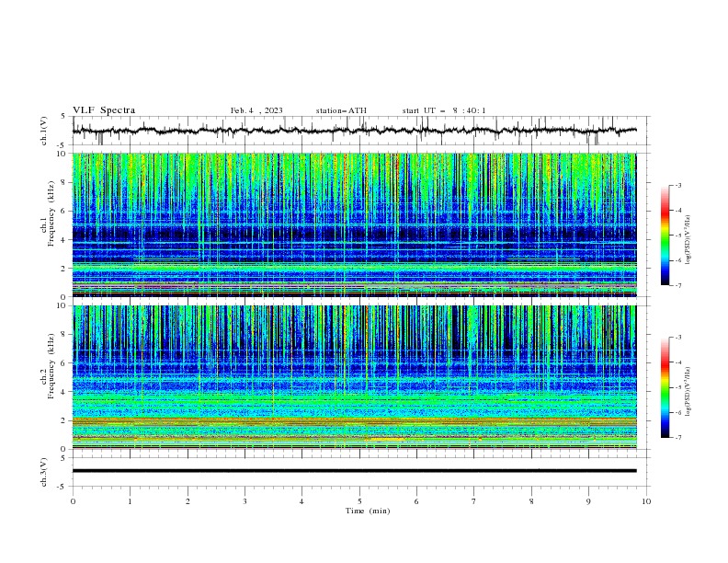The image size is (728, 563).
Task: Click the "-3" label on ch.1 color bar
Action: pos(677,185)
